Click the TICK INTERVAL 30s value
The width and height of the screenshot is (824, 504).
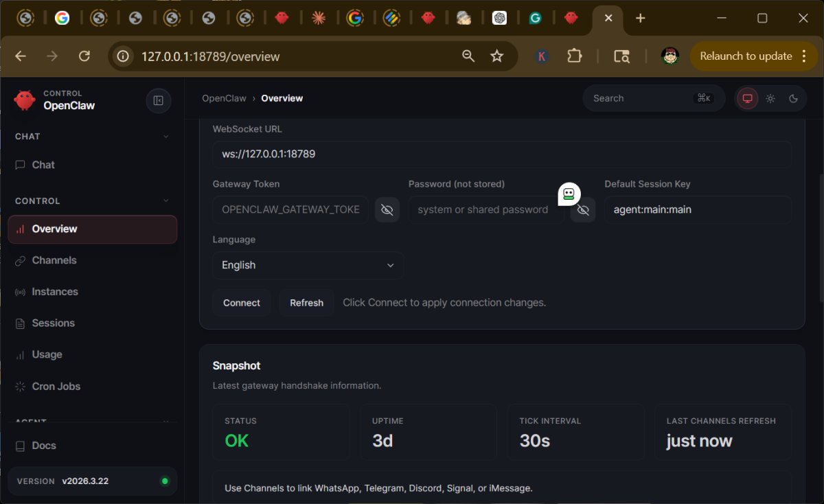[x=535, y=441]
